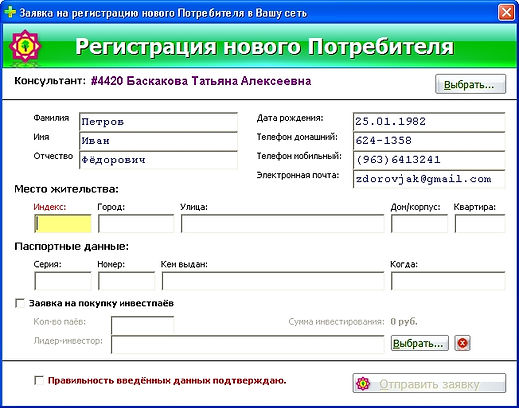Click the yellow Индекс input field

coord(63,223)
